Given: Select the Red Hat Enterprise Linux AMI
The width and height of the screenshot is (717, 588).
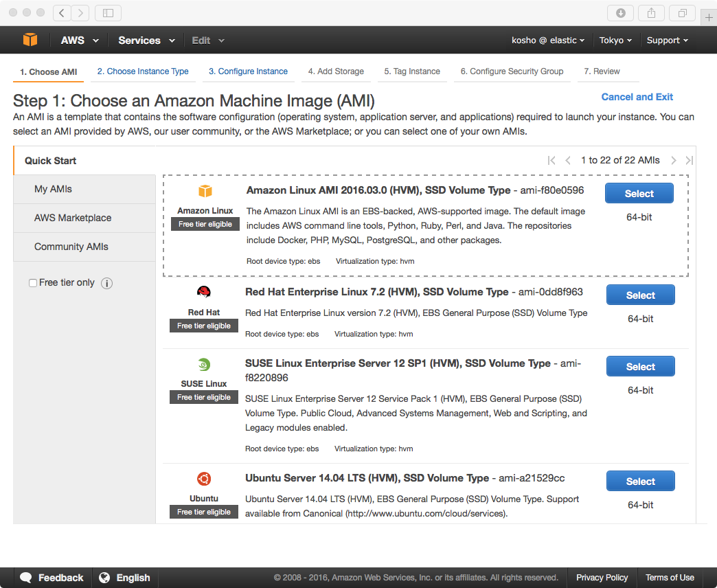Looking at the screenshot, I should point(640,295).
